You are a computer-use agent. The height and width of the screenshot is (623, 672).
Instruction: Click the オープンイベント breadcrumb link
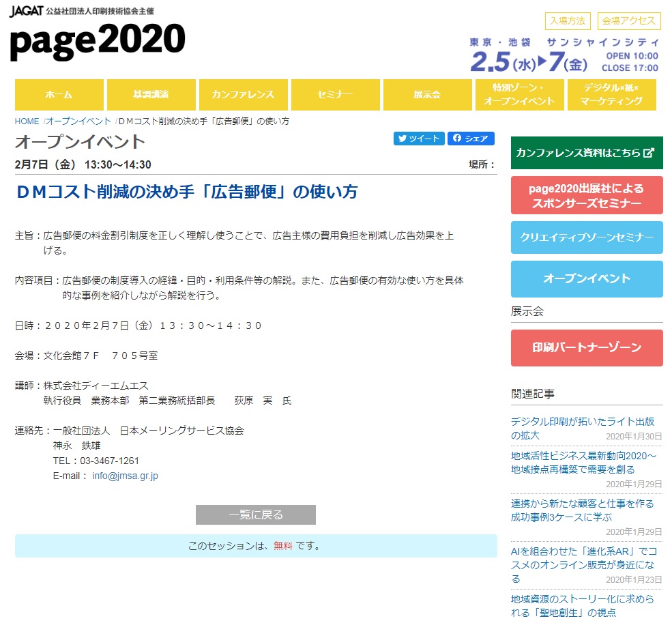coord(78,121)
